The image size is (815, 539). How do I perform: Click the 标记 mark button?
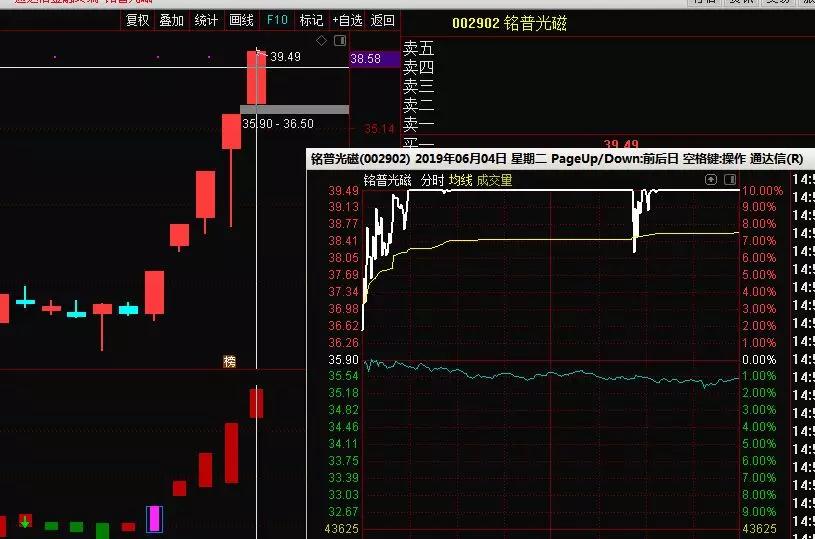click(x=312, y=20)
